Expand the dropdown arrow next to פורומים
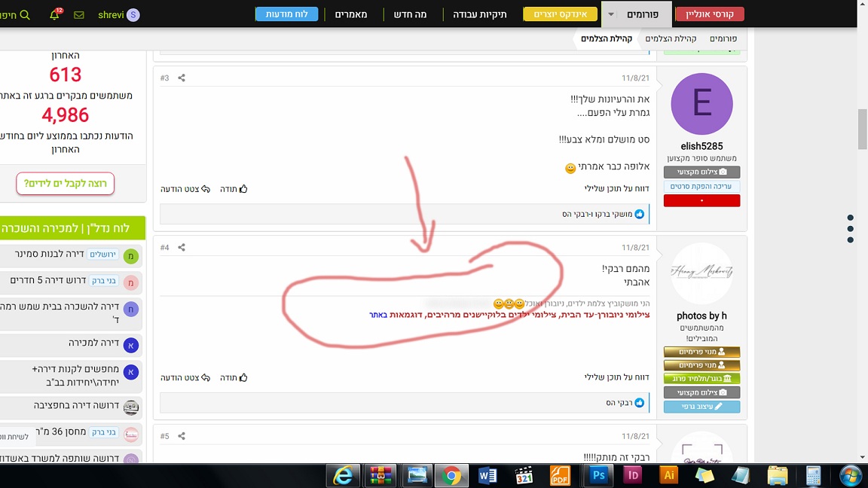Viewport: 868px width, 488px height. pos(610,14)
